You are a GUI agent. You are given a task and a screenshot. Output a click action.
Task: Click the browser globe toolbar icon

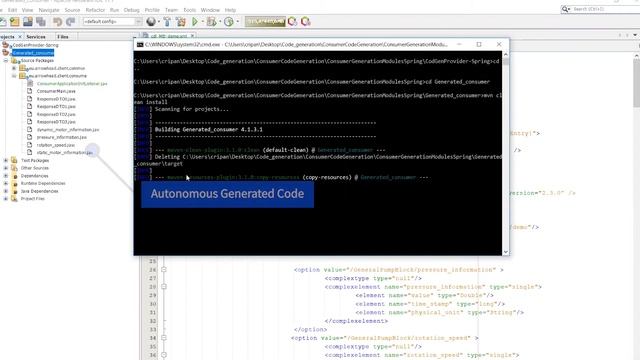click(x=151, y=22)
